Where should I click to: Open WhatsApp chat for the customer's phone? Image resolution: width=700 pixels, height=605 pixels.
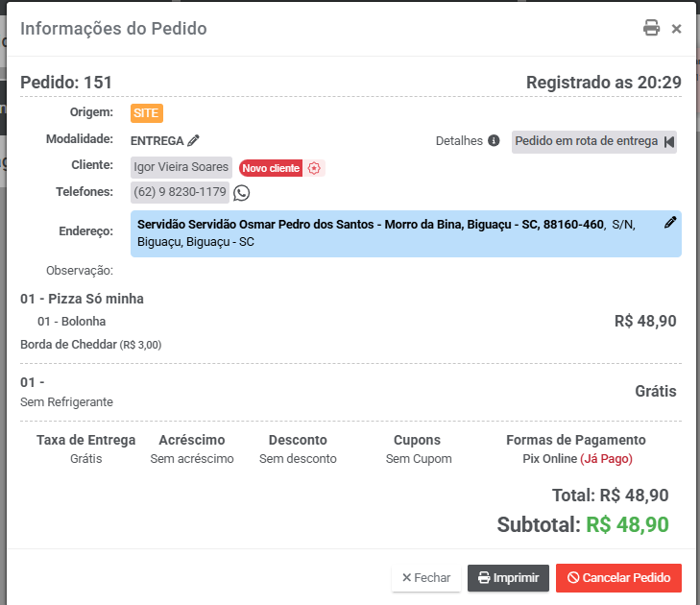242,193
